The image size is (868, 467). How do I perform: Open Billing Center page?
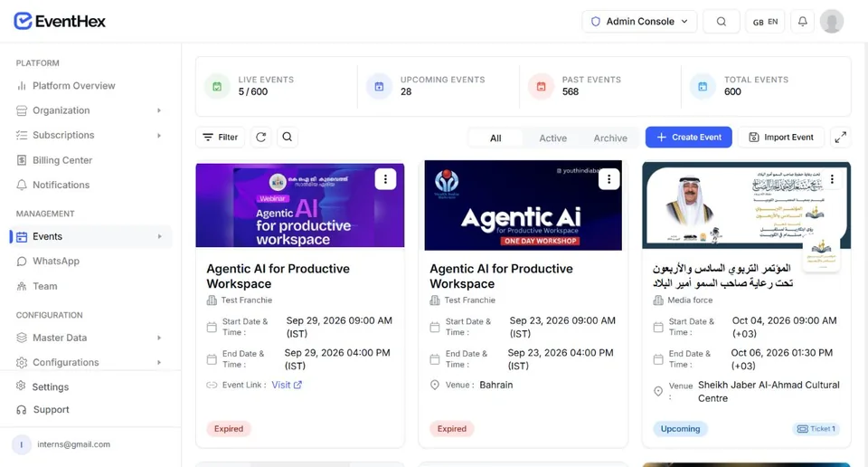point(62,160)
